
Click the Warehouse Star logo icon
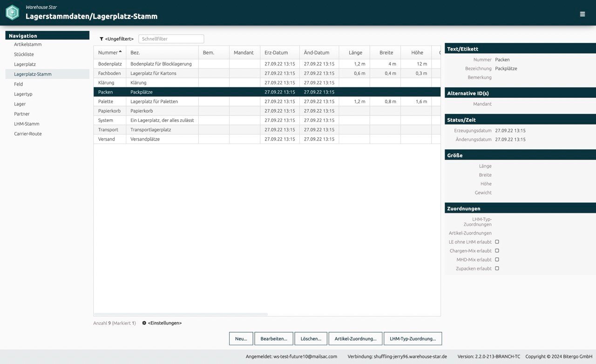pyautogui.click(x=12, y=12)
